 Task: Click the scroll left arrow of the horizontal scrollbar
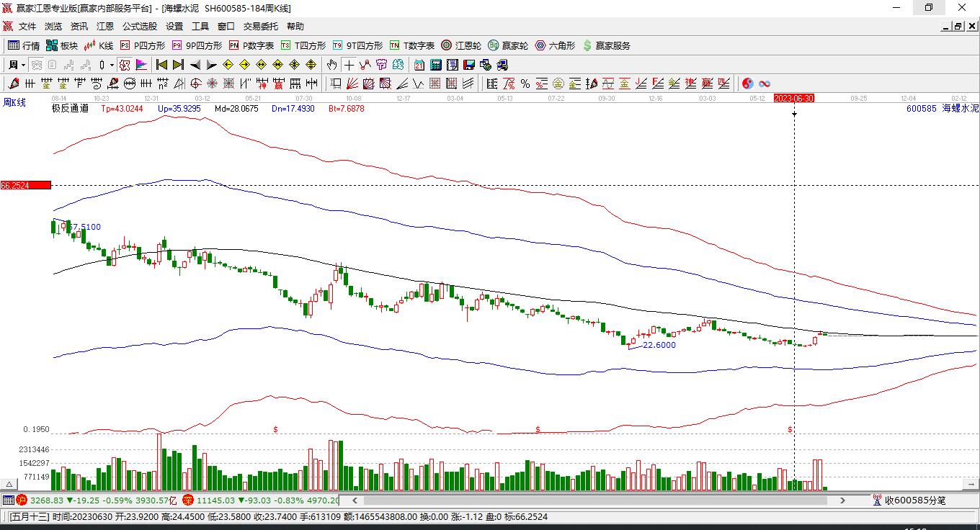coord(355,500)
